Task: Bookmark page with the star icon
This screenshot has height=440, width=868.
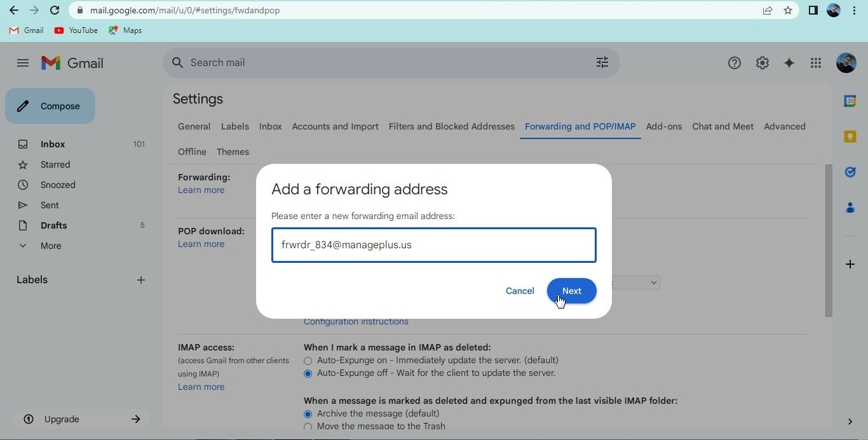Action: tap(788, 10)
